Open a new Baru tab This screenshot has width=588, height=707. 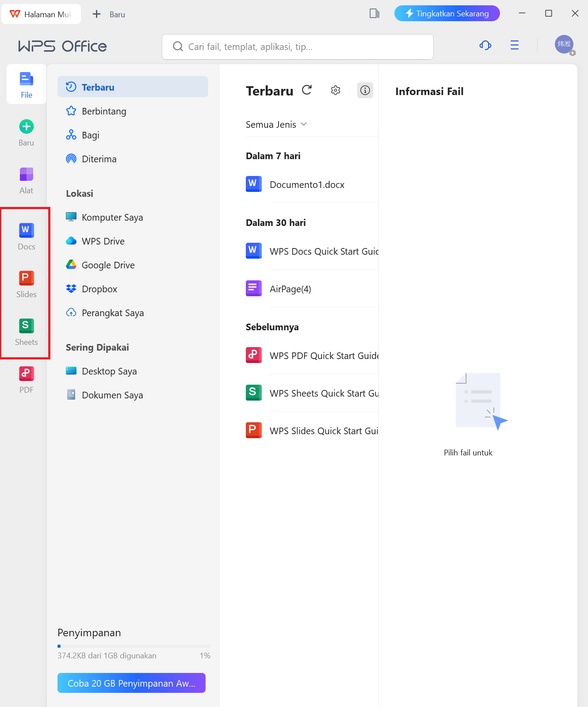[x=109, y=14]
